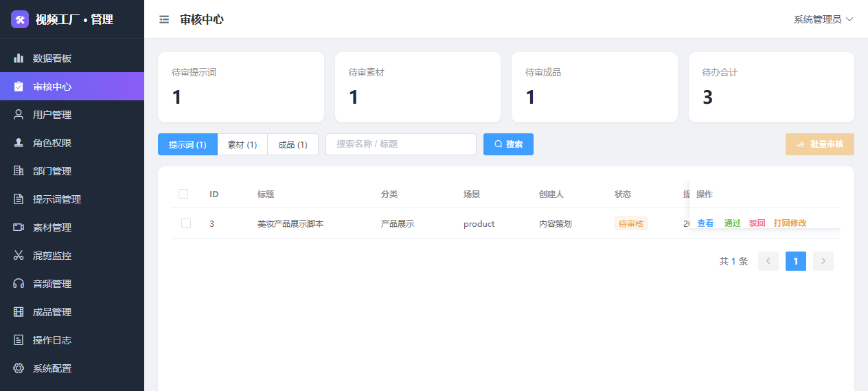Click the 内容策划 creator cell
Image resolution: width=868 pixels, height=391 pixels.
coord(556,224)
